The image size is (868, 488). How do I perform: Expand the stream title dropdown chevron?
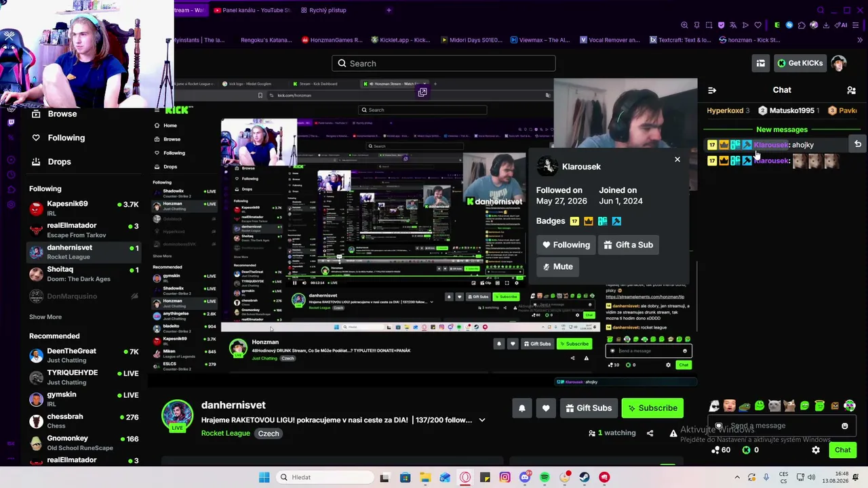[x=482, y=420]
